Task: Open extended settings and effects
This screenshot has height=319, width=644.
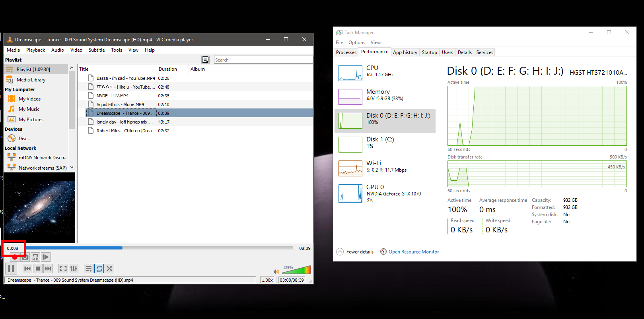Action: 74,269
